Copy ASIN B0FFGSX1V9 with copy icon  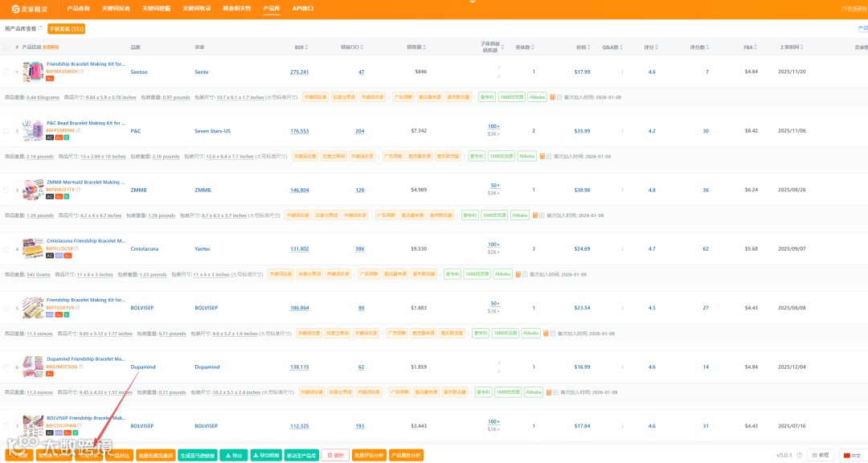pos(77,307)
